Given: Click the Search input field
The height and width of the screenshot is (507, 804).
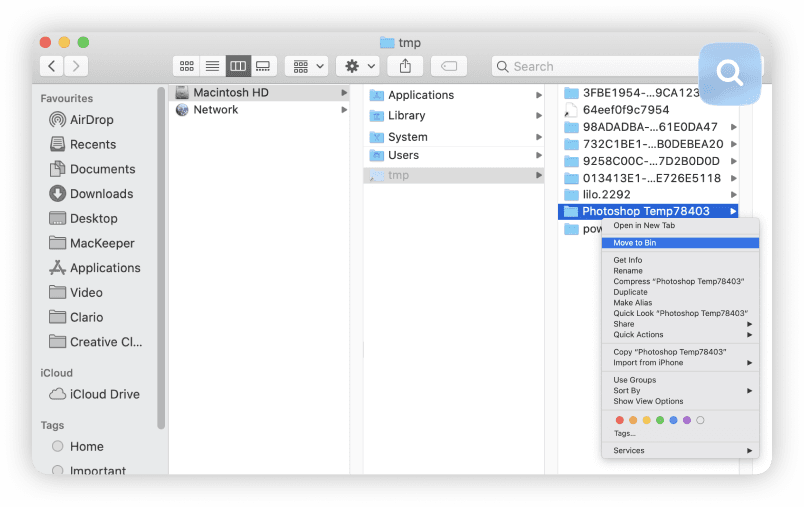Looking at the screenshot, I should coord(600,66).
